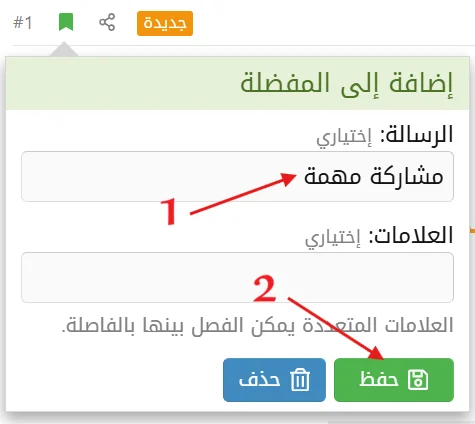Click the العلامات: field label
The image size is (475, 424).
pyautogui.click(x=411, y=235)
